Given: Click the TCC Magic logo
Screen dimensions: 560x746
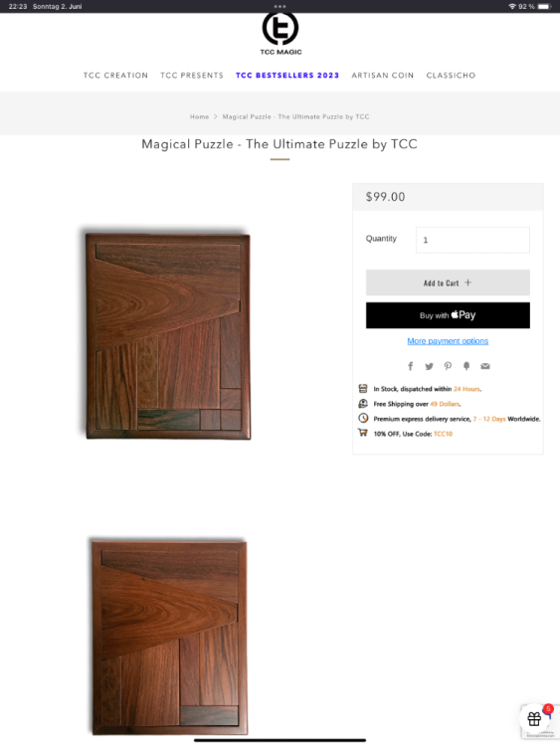Looking at the screenshot, I should (x=280, y=34).
